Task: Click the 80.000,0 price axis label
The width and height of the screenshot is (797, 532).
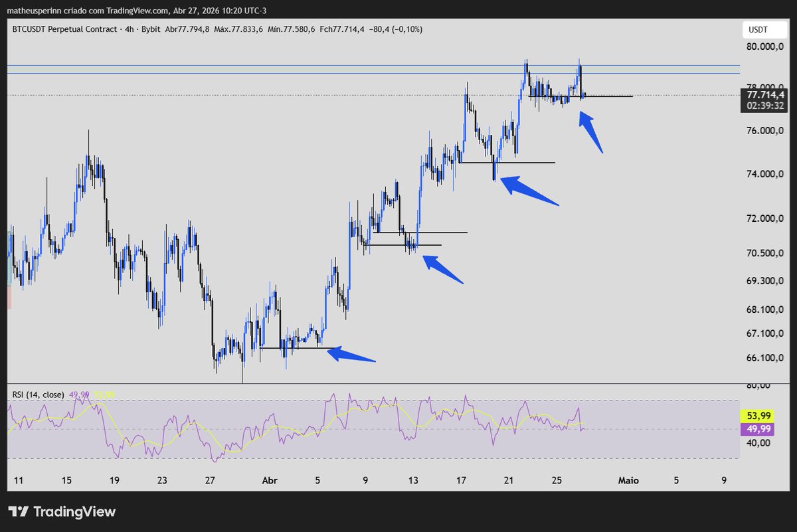Action: (764, 47)
